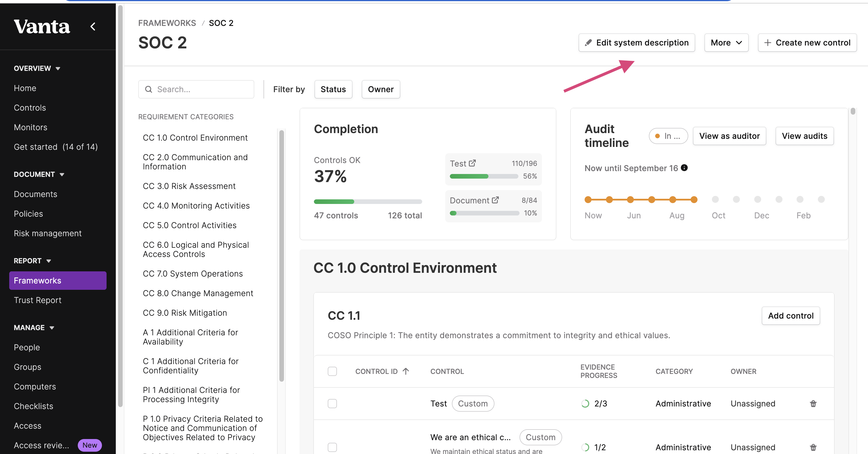Image resolution: width=868 pixels, height=454 pixels.
Task: Open the Owner filter dropdown
Action: click(381, 89)
